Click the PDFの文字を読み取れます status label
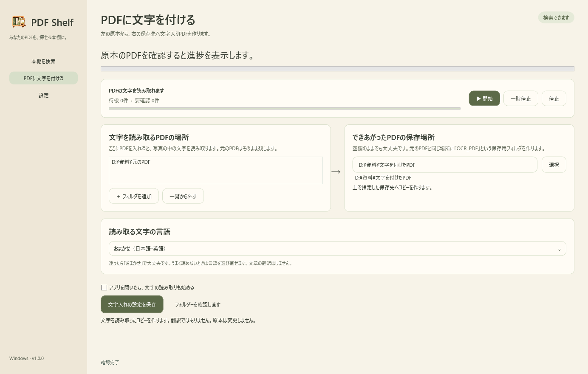The width and height of the screenshot is (588, 374). pyautogui.click(x=136, y=90)
